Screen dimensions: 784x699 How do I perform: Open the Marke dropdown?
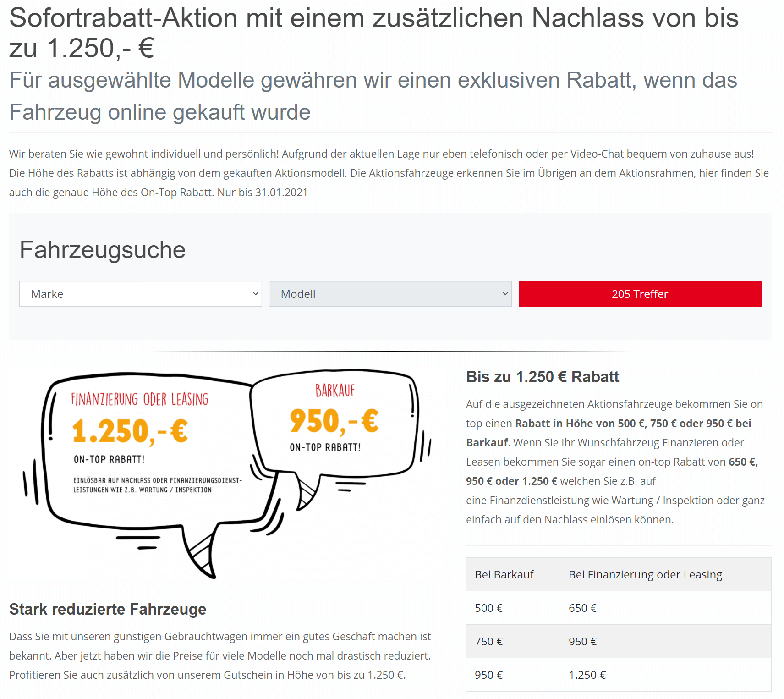[x=140, y=294]
